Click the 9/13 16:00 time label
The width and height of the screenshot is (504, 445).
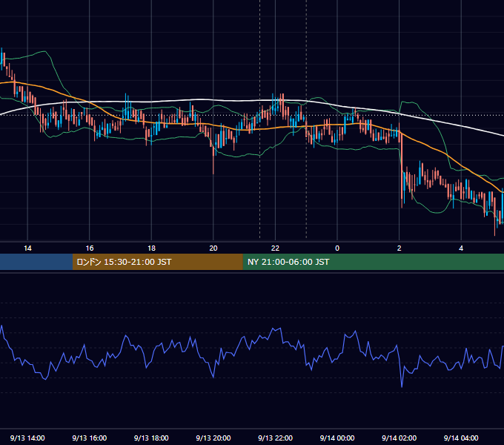[90, 438]
